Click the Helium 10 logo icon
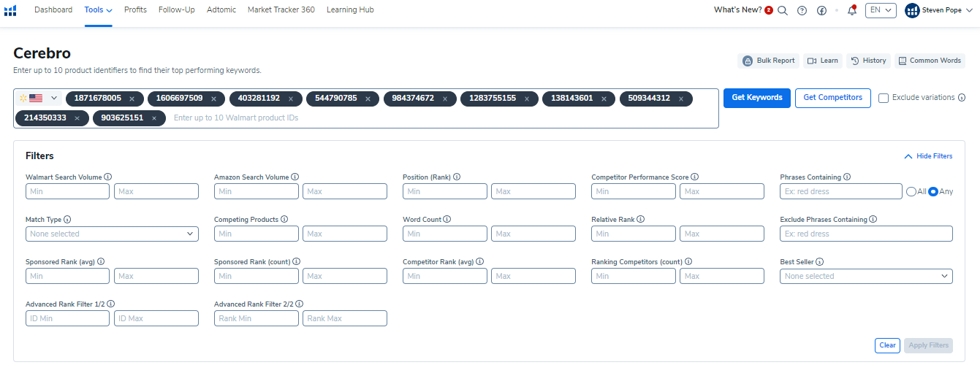 [x=10, y=10]
